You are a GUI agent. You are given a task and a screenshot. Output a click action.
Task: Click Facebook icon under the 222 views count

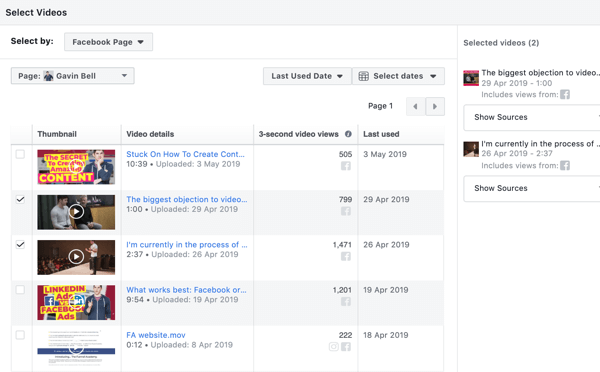coord(346,347)
